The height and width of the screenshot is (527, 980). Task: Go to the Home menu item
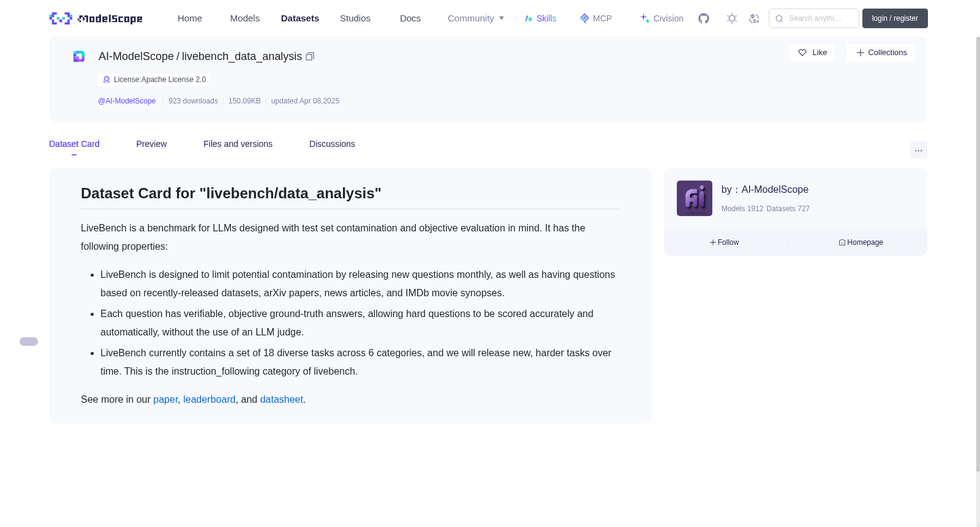(190, 18)
